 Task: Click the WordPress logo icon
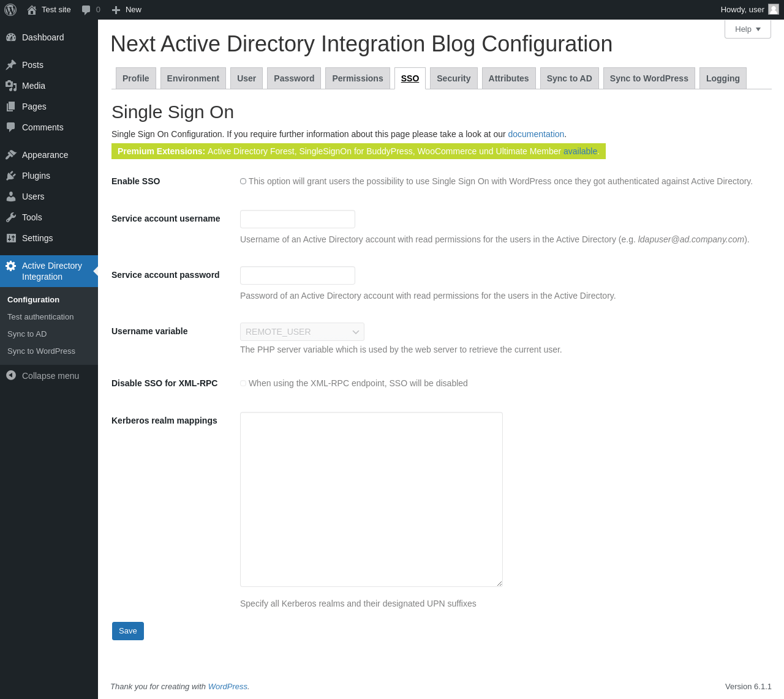click(10, 10)
